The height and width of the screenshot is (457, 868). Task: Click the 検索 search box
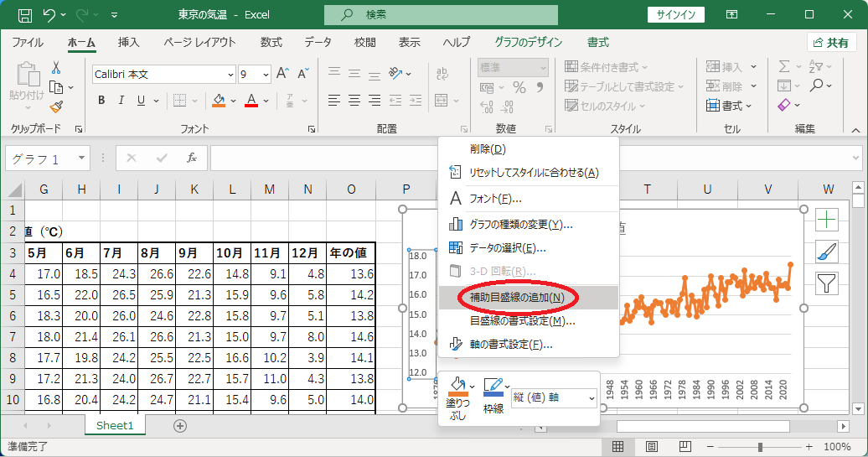coord(441,15)
